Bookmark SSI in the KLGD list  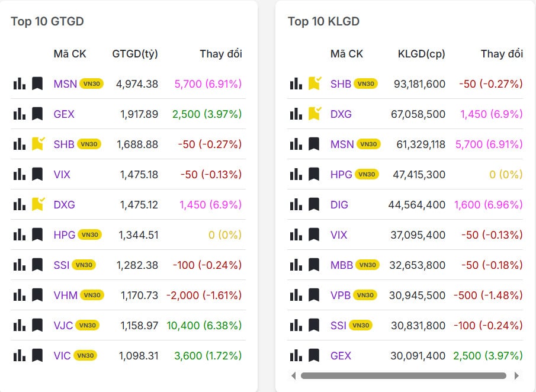coord(314,325)
